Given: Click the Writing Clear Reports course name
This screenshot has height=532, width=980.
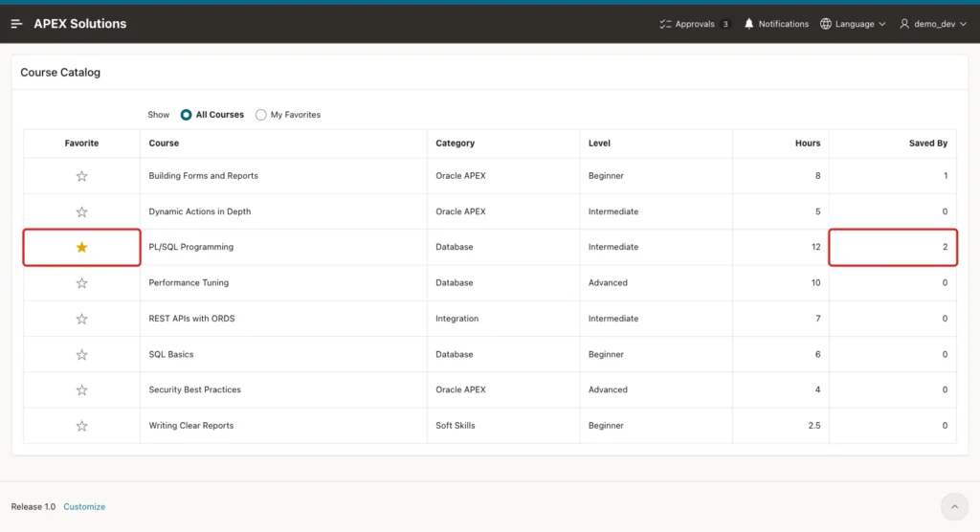Looking at the screenshot, I should point(191,425).
